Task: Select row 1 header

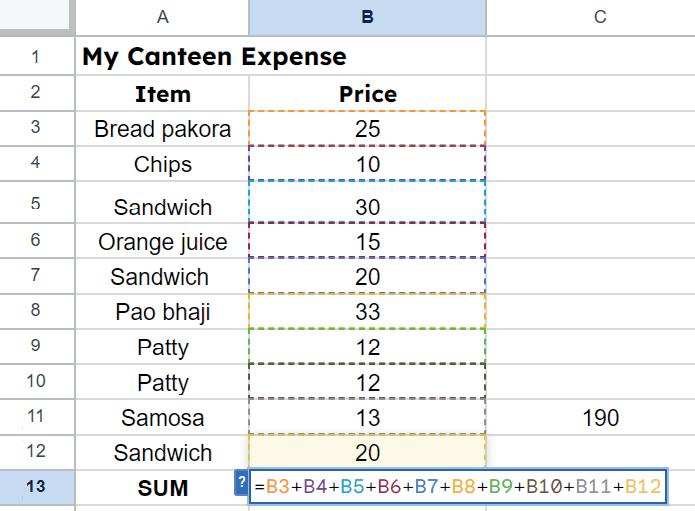Action: click(36, 56)
